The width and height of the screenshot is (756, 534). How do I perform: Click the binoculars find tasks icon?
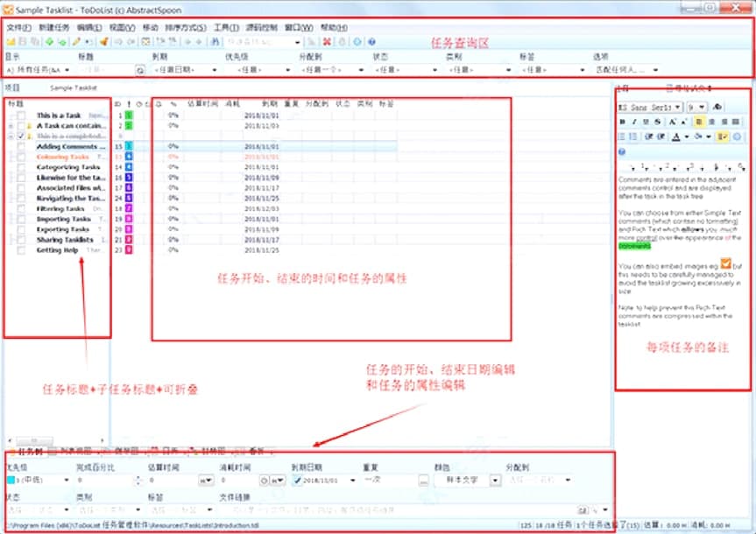(215, 42)
